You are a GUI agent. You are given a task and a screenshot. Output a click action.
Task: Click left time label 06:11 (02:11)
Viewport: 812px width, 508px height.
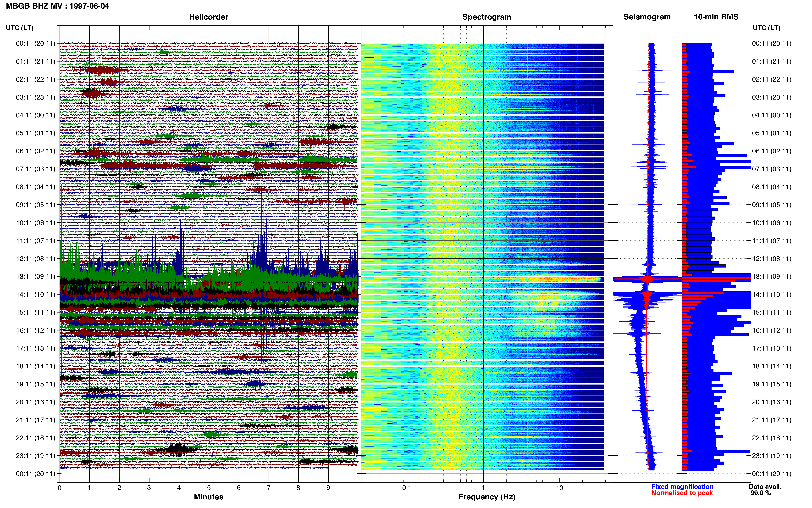[x=36, y=151]
